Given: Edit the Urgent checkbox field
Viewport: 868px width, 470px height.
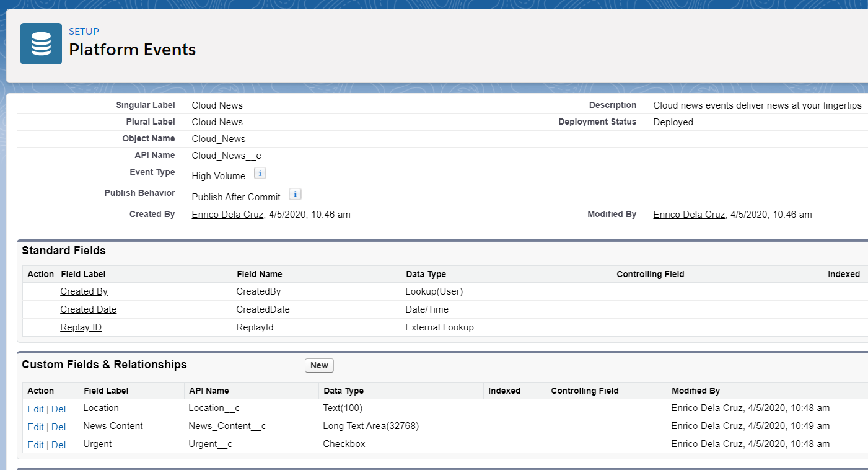Looking at the screenshot, I should tap(35, 445).
